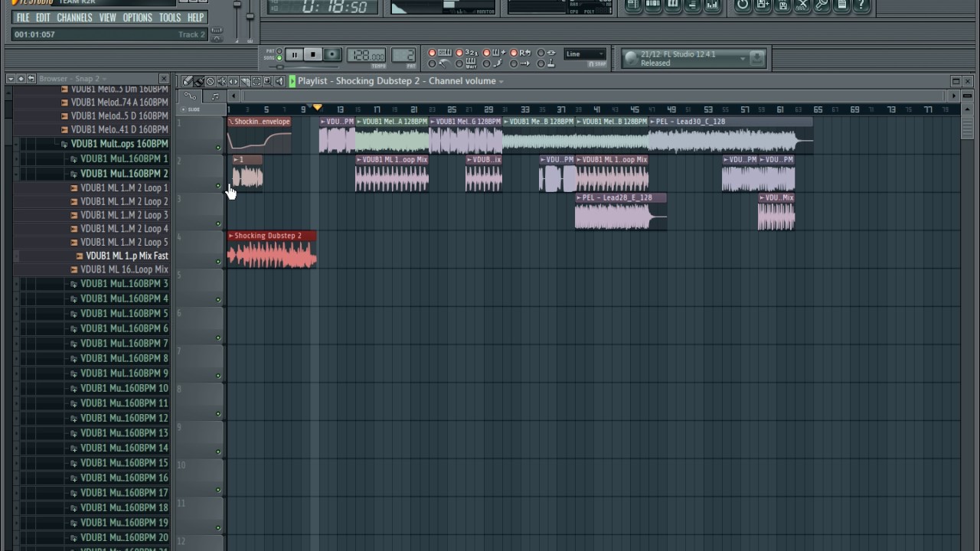980x551 pixels.
Task: Pause playback with the pause button
Action: click(x=294, y=54)
